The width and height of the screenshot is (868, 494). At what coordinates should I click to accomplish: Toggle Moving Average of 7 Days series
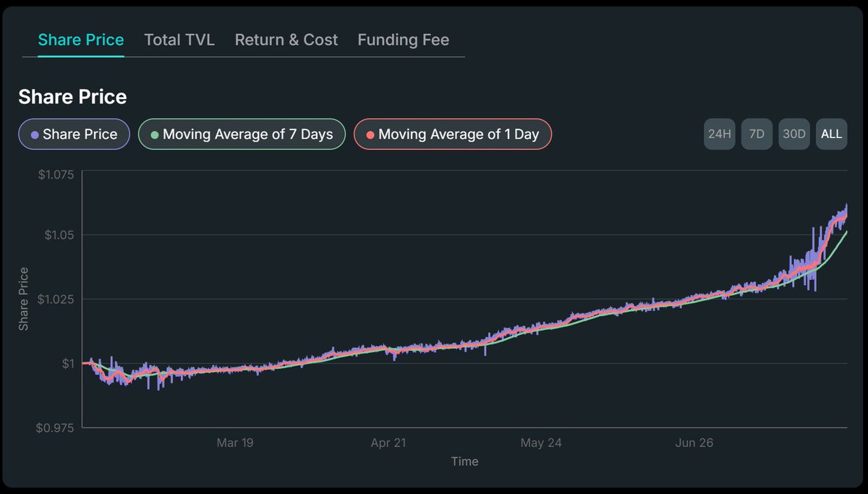[242, 135]
